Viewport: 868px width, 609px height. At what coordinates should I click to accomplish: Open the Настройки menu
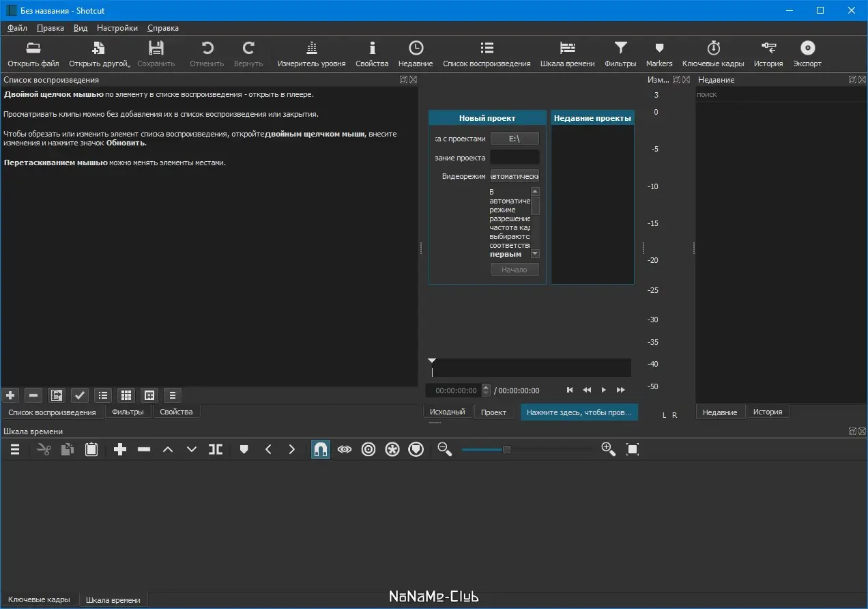tap(117, 28)
